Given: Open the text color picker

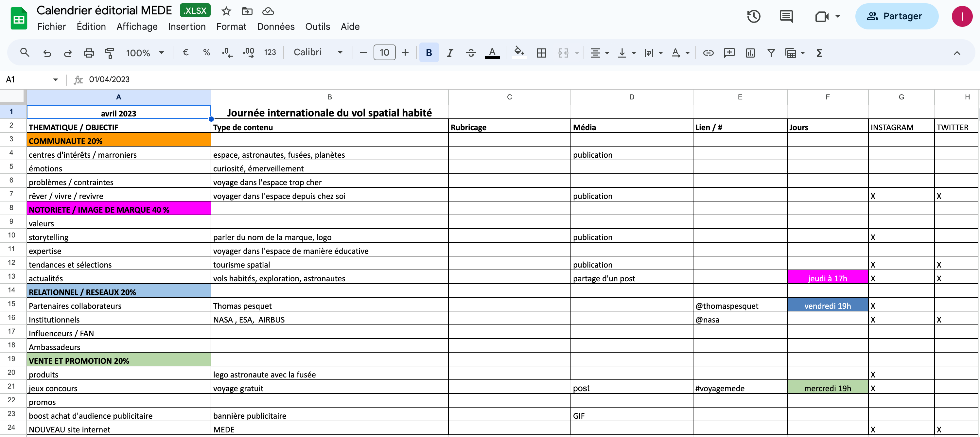Looking at the screenshot, I should (492, 52).
